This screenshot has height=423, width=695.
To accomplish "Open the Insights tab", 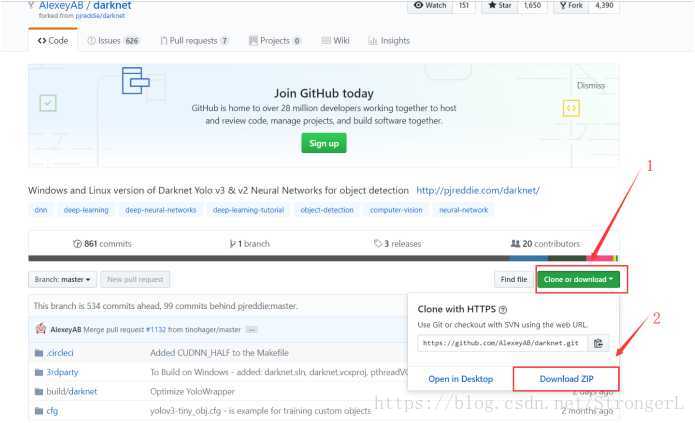I will [x=389, y=41].
